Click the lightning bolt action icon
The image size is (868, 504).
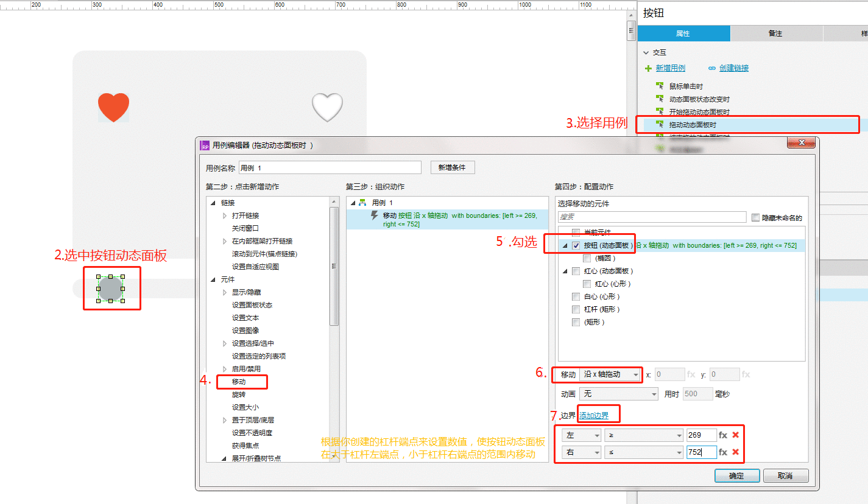(375, 215)
